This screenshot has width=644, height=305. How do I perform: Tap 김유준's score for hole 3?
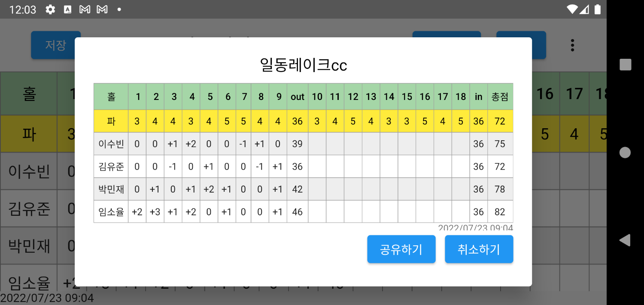[x=173, y=166]
